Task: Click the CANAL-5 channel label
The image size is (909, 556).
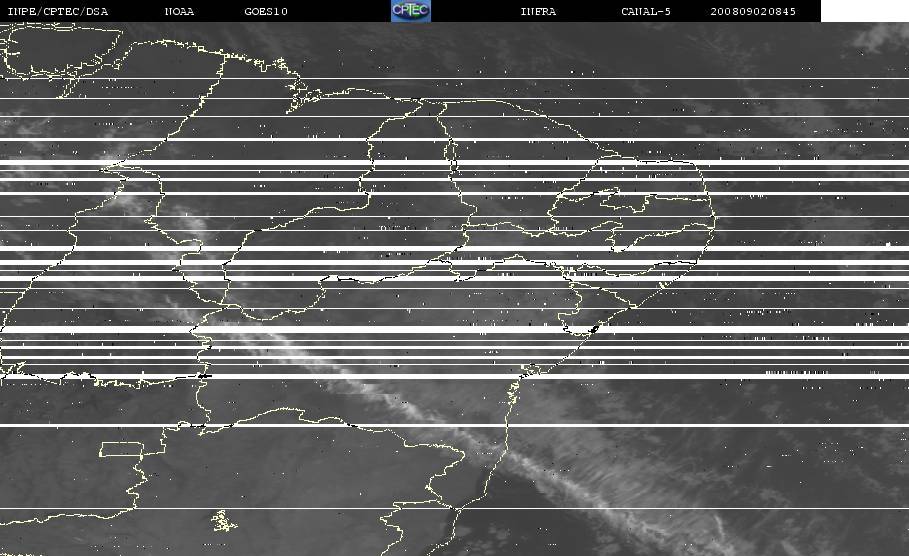Action: click(646, 12)
